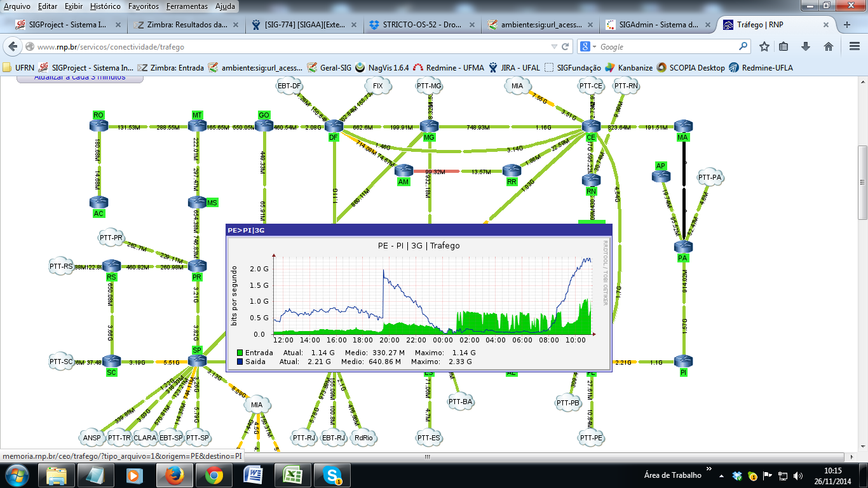Close the Tráfego | RNP tab

click(826, 25)
